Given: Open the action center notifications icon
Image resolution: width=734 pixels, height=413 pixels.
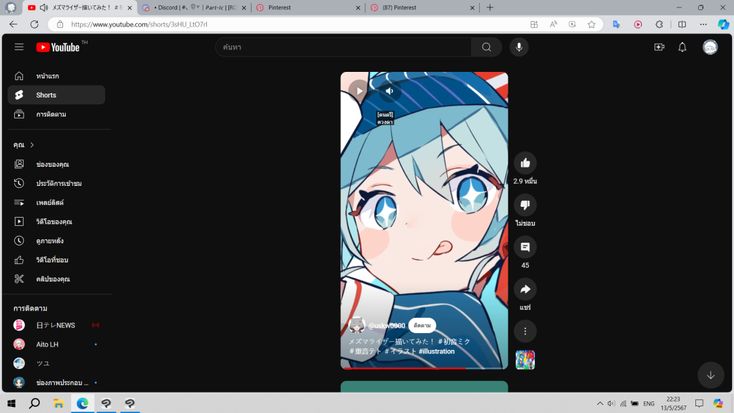Looking at the screenshot, I should click(x=699, y=403).
